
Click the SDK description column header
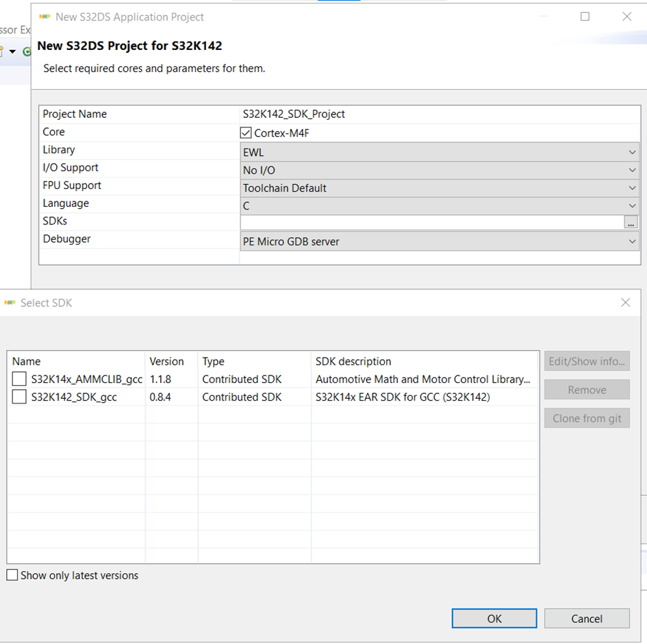[x=353, y=361]
